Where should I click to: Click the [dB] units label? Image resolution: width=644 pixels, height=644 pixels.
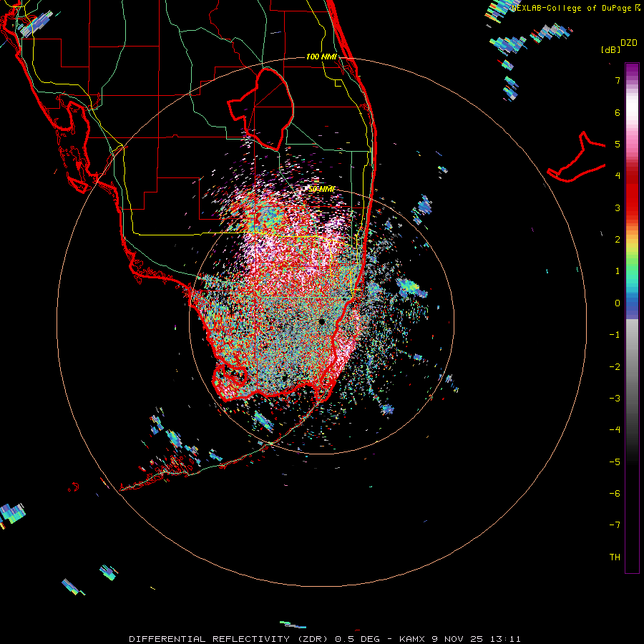611,49
